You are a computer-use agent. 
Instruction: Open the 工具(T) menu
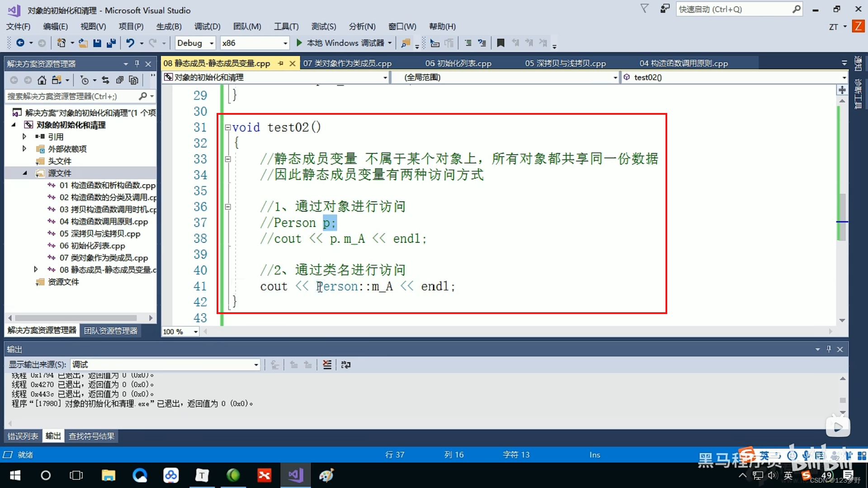[286, 27]
